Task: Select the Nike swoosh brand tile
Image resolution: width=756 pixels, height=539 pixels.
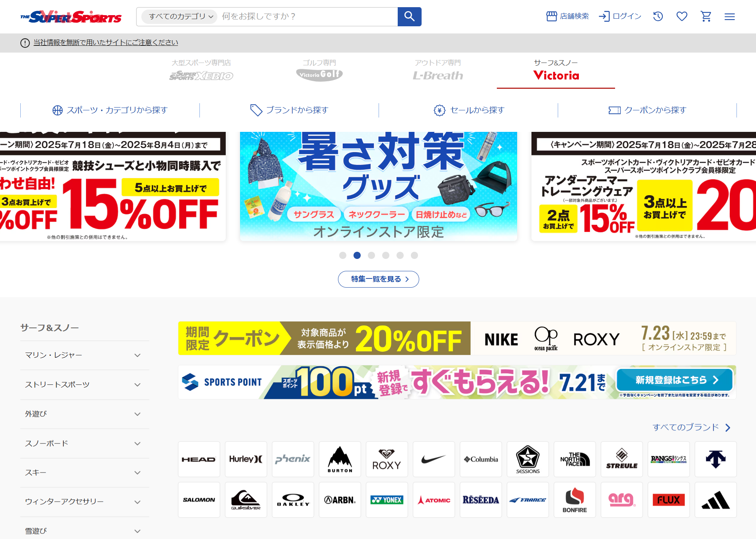Action: tap(434, 459)
